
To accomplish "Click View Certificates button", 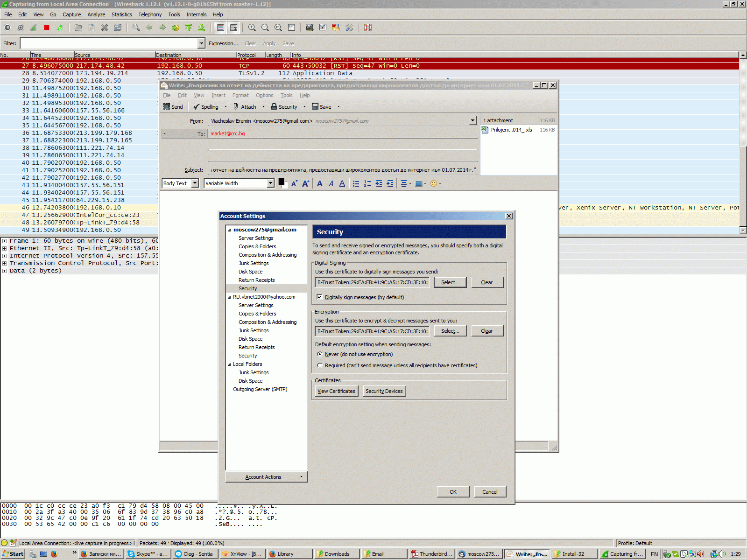I will click(337, 391).
